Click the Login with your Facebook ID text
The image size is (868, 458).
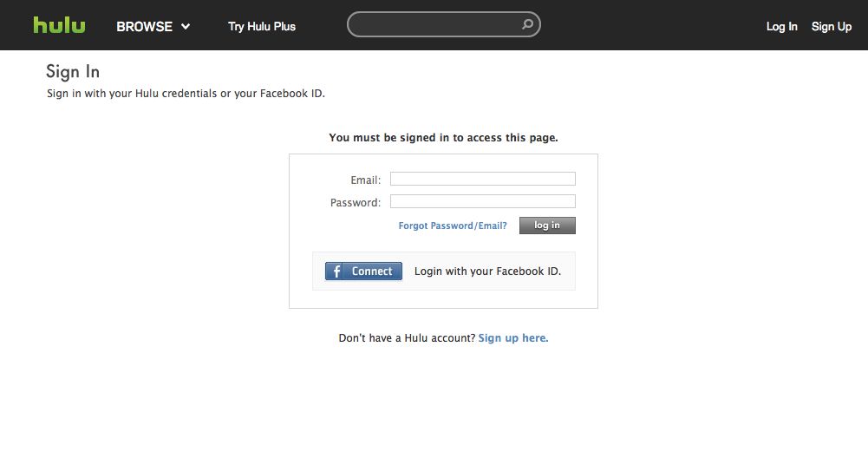click(x=487, y=272)
